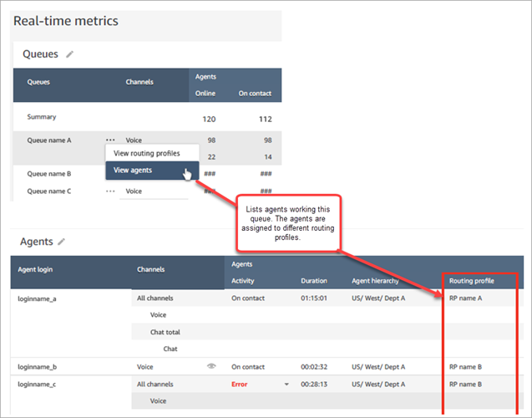
Task: Open the three-dot menu for Queue name A
Action: (x=109, y=141)
